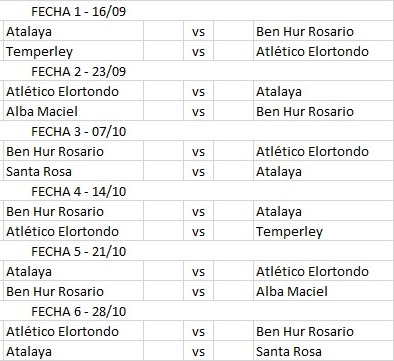Select the vs cell in Atalaya row of FECHA 5
The height and width of the screenshot is (361, 394).
pos(198,272)
